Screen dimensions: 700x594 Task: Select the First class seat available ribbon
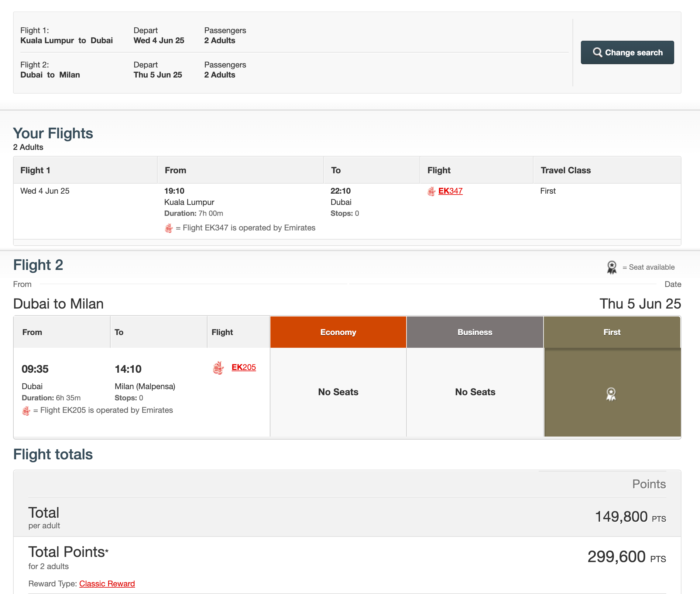point(611,394)
